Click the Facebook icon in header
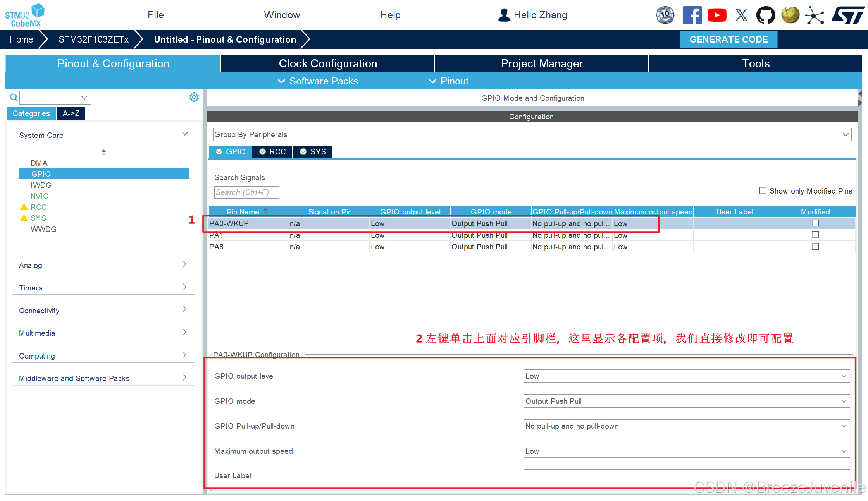 [692, 15]
